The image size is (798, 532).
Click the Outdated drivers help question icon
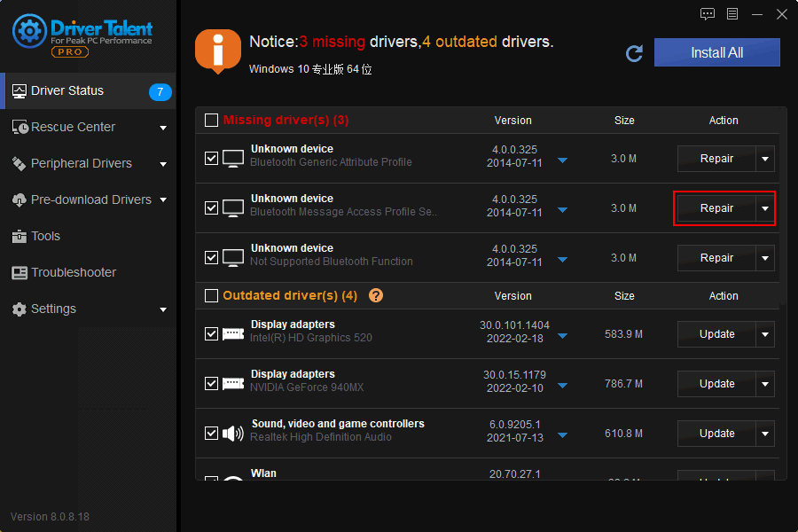click(376, 295)
